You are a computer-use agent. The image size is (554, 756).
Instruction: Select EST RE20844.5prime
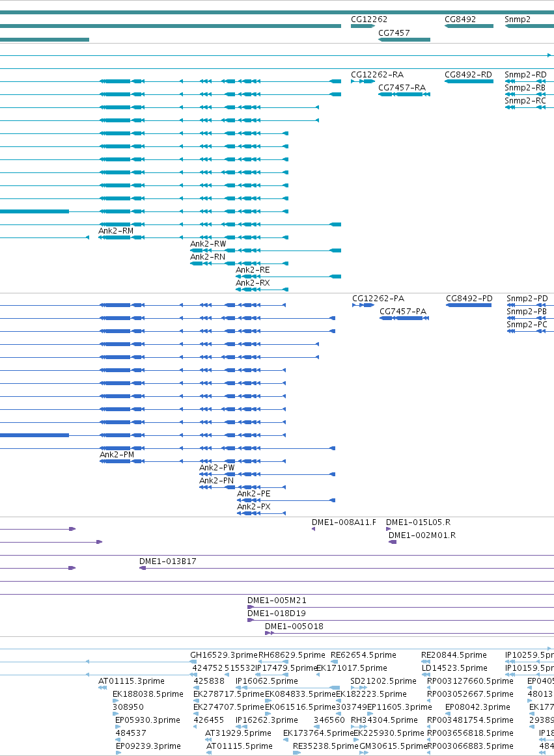coord(454,655)
